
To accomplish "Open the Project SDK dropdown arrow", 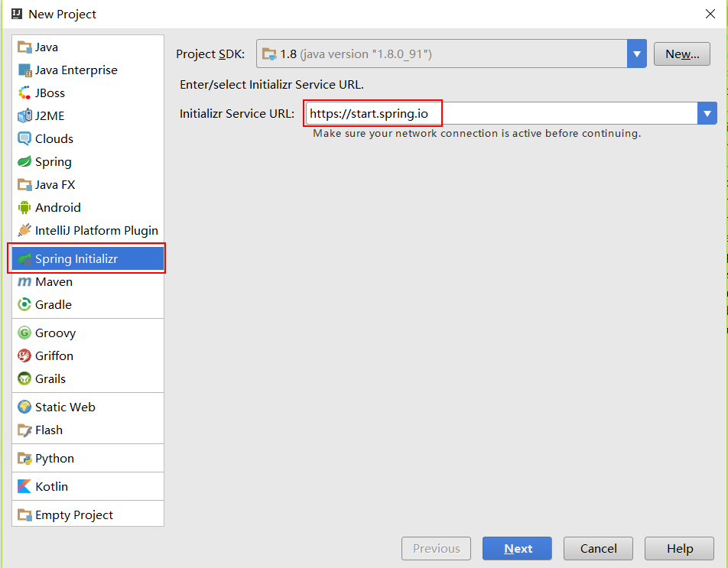I will point(637,54).
